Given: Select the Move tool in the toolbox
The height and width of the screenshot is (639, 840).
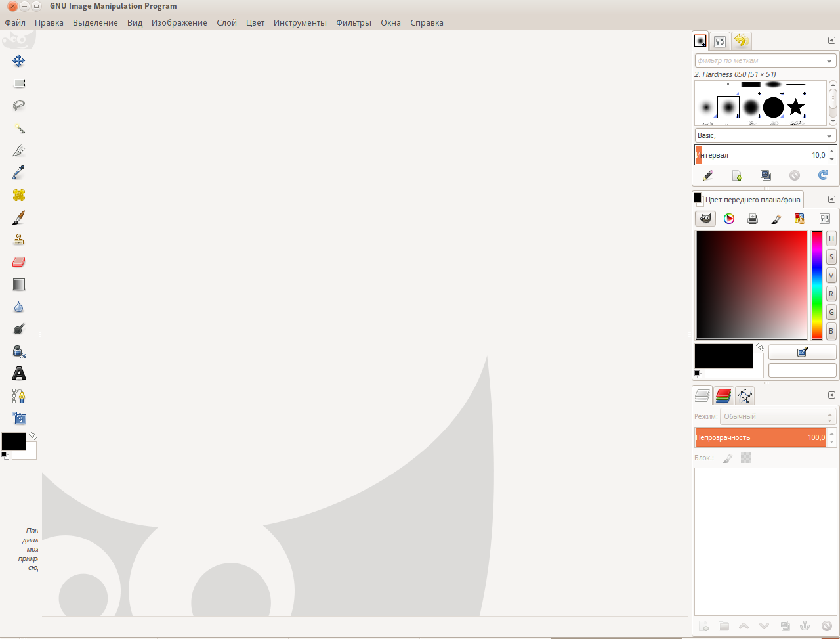Looking at the screenshot, I should pos(19,61).
